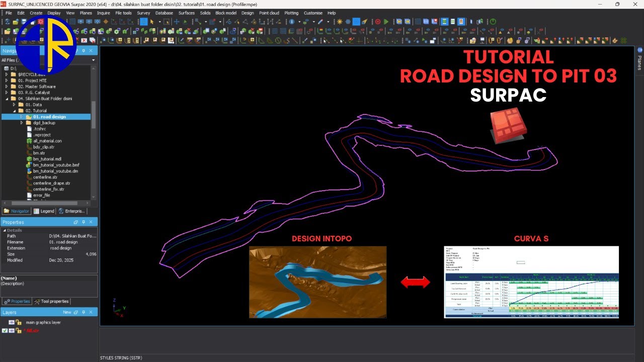Click the sun lighting icon

pyautogui.click(x=340, y=22)
